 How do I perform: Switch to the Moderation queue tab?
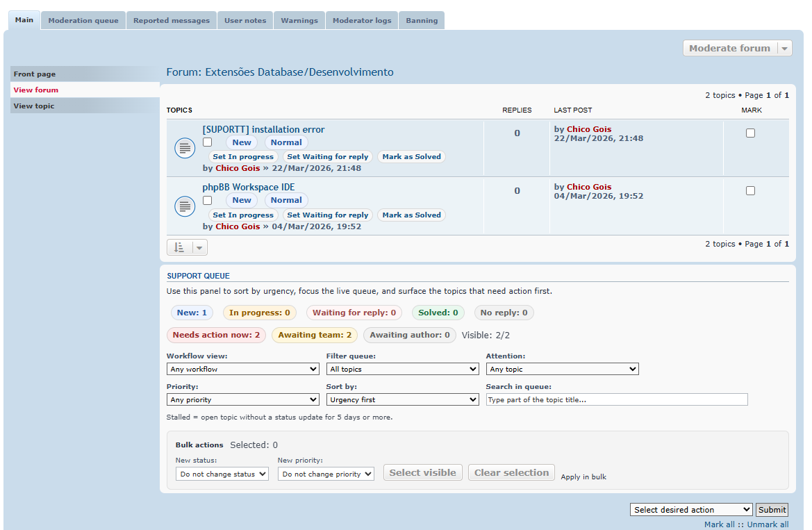click(83, 21)
